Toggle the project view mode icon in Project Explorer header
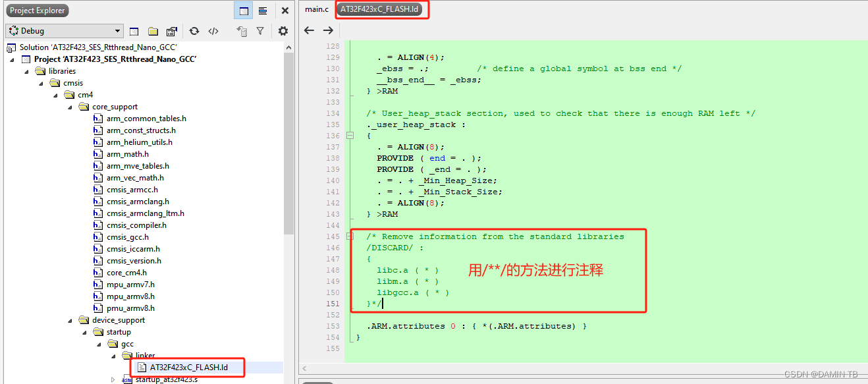The height and width of the screenshot is (384, 868). point(244,11)
